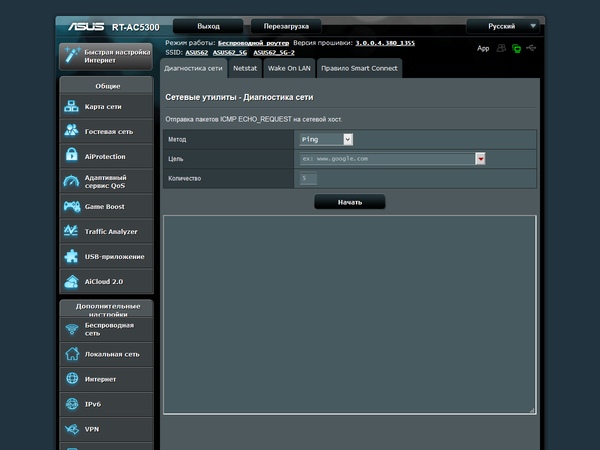The width and height of the screenshot is (600, 450).
Task: Click the USB application puzzle icon
Action: (72, 256)
